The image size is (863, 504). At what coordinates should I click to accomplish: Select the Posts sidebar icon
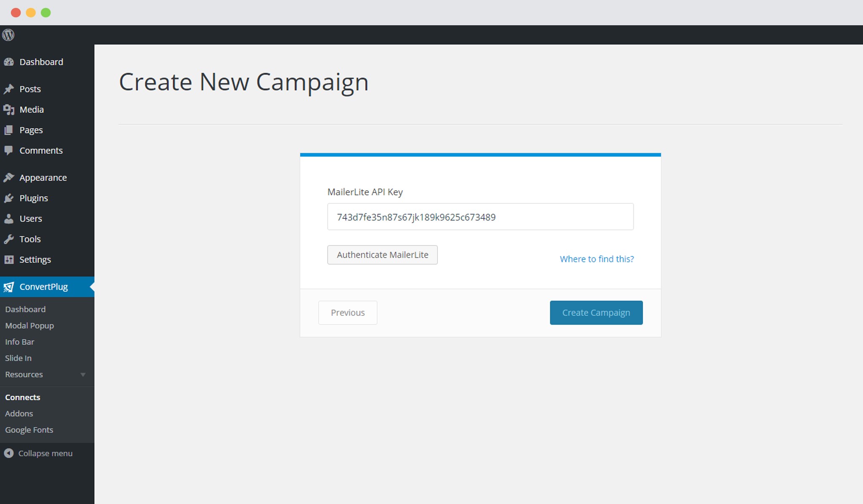coord(9,89)
